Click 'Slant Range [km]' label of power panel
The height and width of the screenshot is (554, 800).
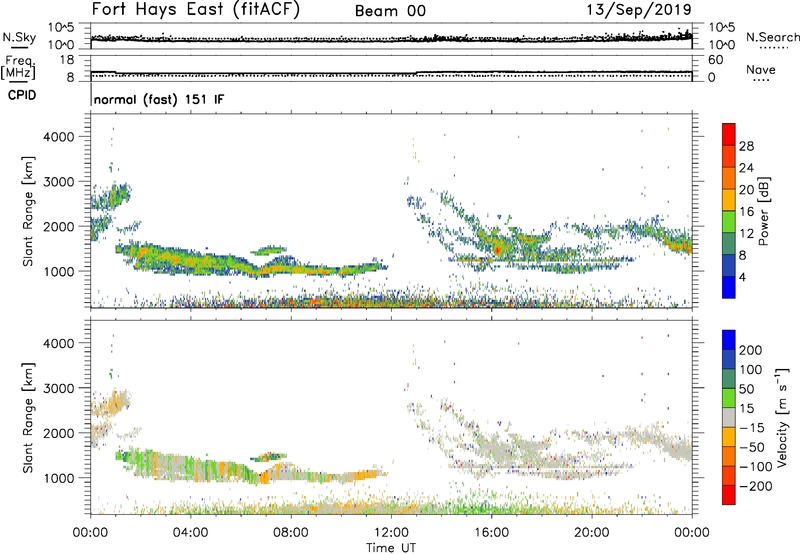pyautogui.click(x=28, y=211)
